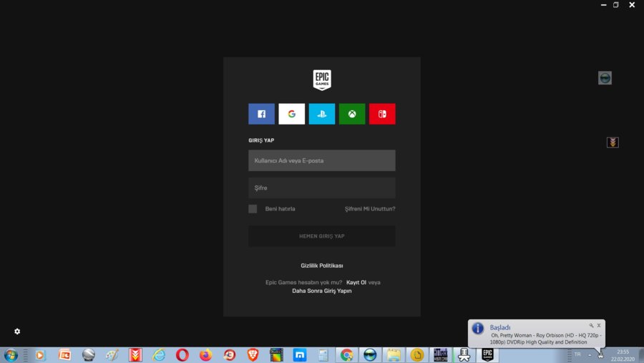Screen dimensions: 644x363
Task: Open Şifreni Mi Unuttun? link
Action: tap(370, 209)
